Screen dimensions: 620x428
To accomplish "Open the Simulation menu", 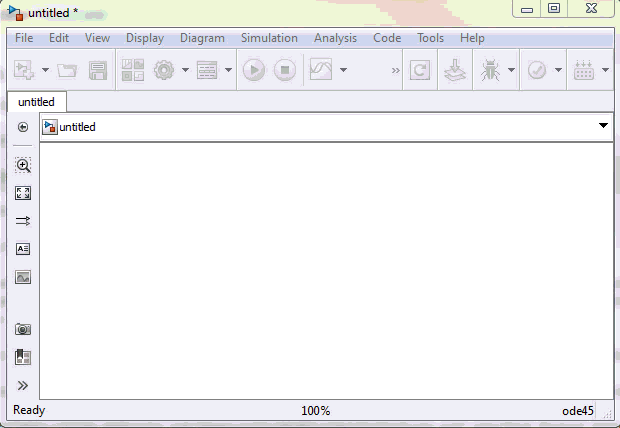I will tap(269, 38).
